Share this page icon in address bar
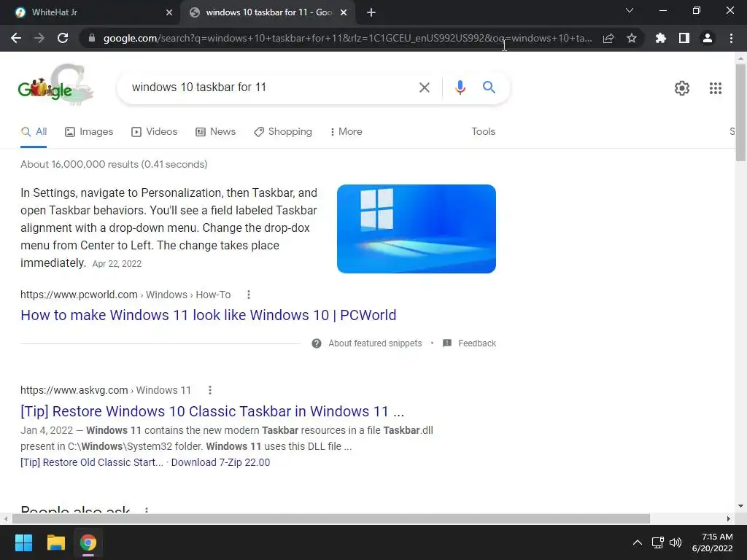The image size is (747, 560). (x=608, y=38)
